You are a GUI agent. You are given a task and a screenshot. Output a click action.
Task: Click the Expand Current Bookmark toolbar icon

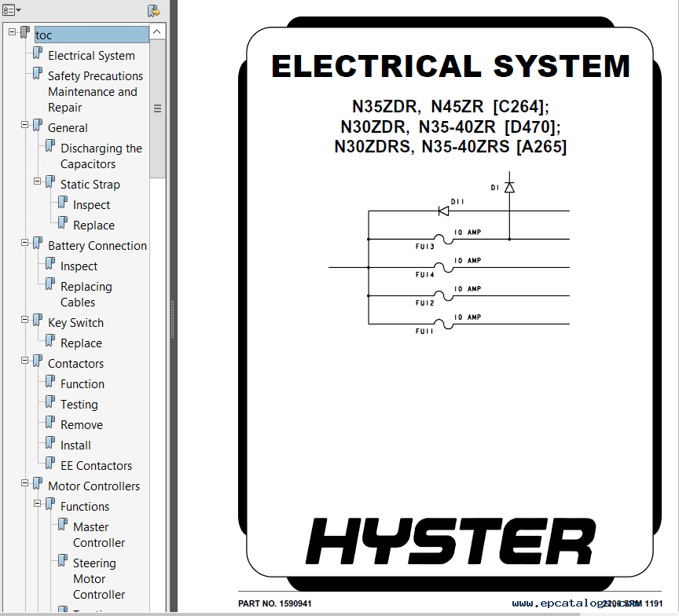(154, 10)
